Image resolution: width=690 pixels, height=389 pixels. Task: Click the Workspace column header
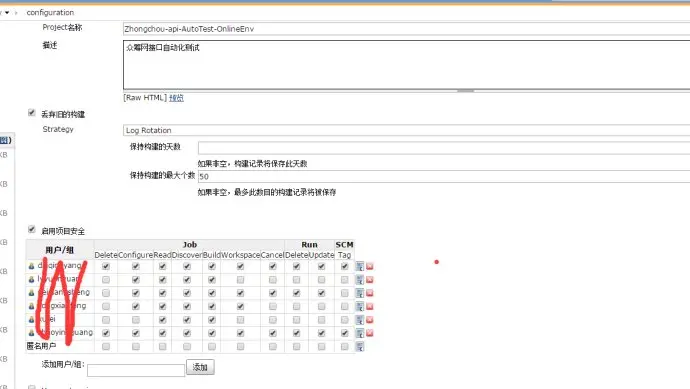240,255
